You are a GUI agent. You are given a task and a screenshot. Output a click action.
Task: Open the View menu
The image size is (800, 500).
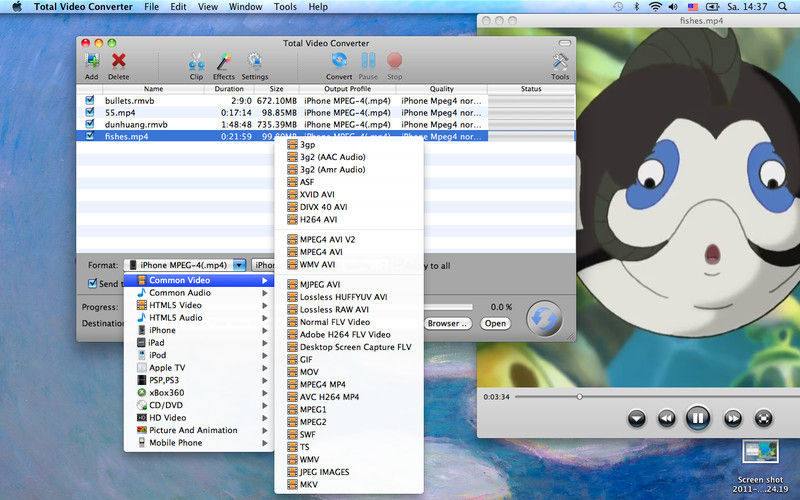point(208,7)
